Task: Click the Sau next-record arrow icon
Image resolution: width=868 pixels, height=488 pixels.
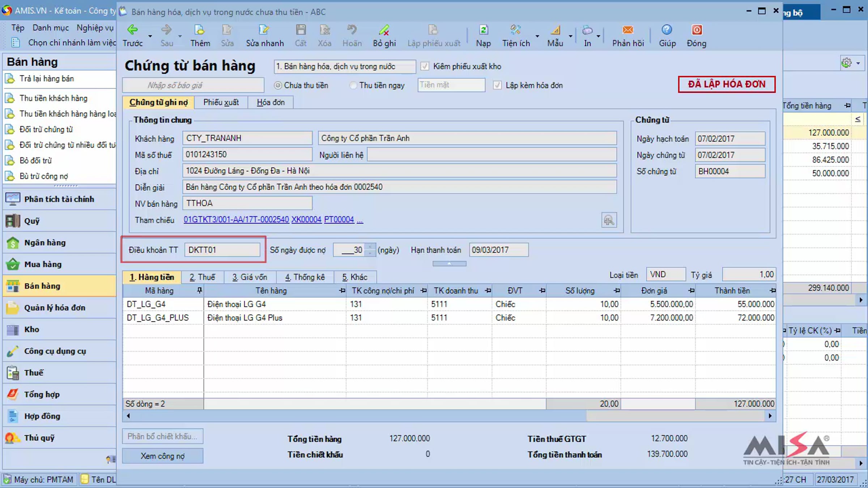Action: point(166,30)
